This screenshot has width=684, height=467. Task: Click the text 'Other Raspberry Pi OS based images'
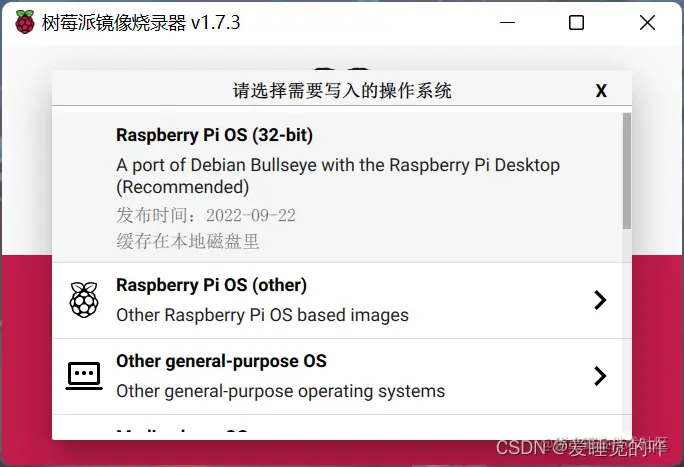[263, 315]
